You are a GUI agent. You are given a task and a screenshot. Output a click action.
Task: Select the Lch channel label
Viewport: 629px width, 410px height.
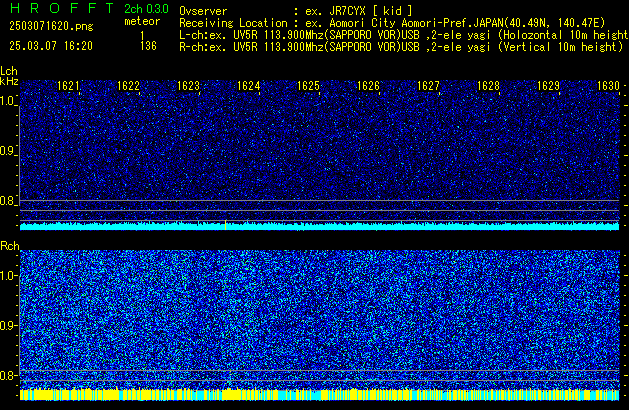click(9, 71)
